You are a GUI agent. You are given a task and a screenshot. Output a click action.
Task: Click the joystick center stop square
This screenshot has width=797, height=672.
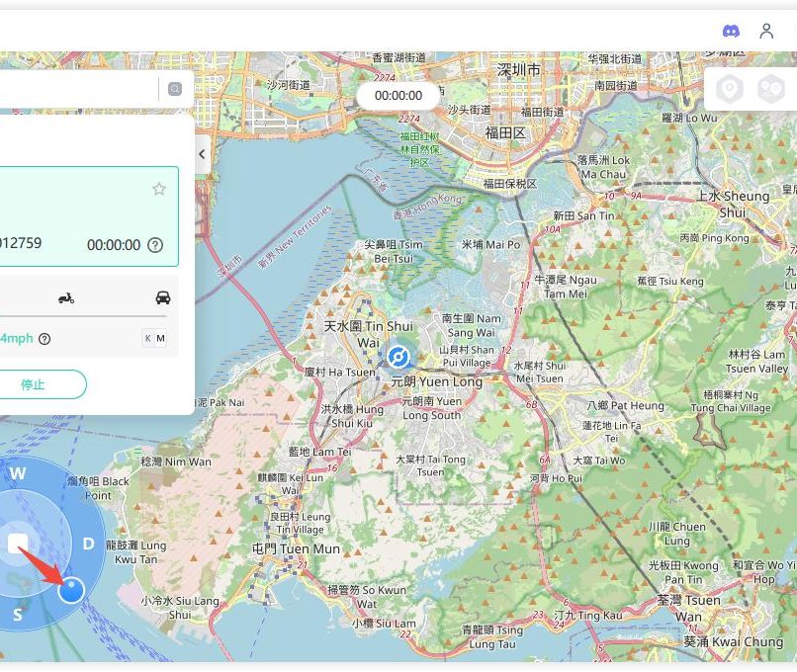coord(18,544)
